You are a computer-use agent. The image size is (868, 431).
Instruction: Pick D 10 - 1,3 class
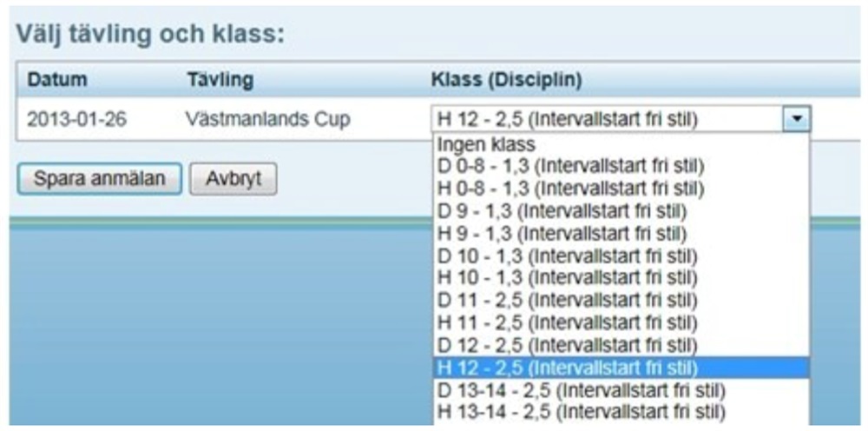(621, 256)
